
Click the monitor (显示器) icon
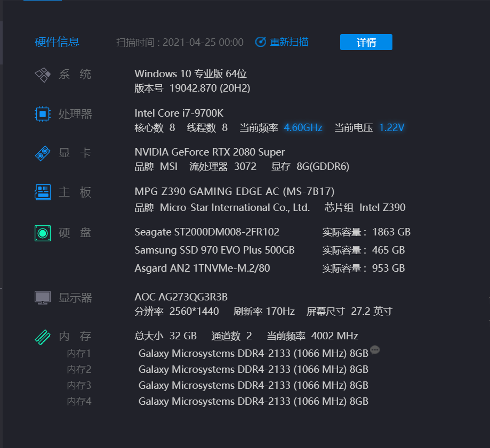point(43,298)
